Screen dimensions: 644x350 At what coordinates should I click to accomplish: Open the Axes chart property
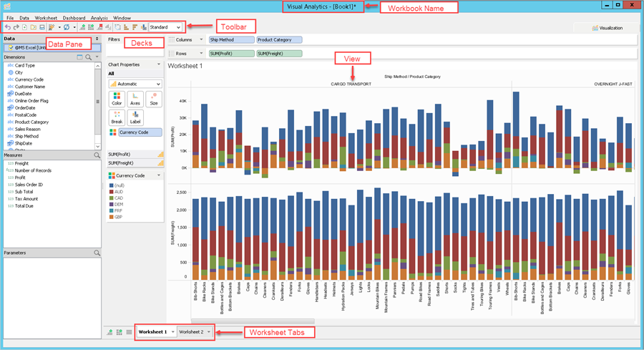pos(135,99)
